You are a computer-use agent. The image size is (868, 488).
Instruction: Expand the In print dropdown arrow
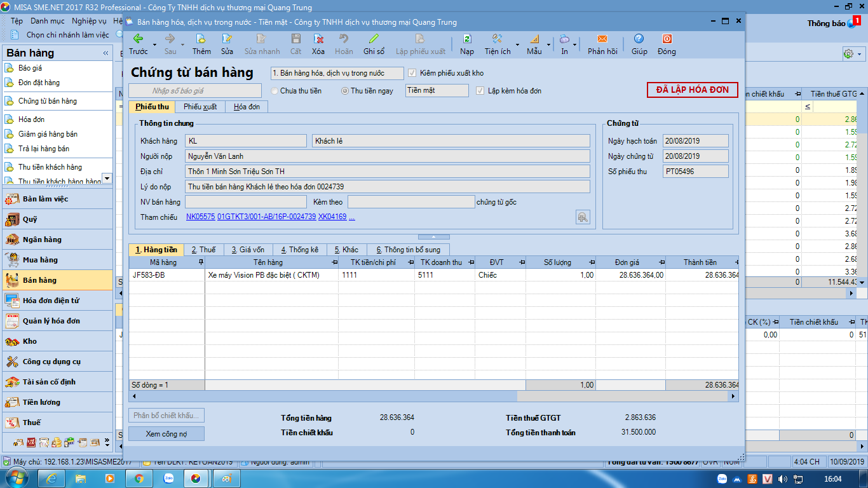(575, 45)
